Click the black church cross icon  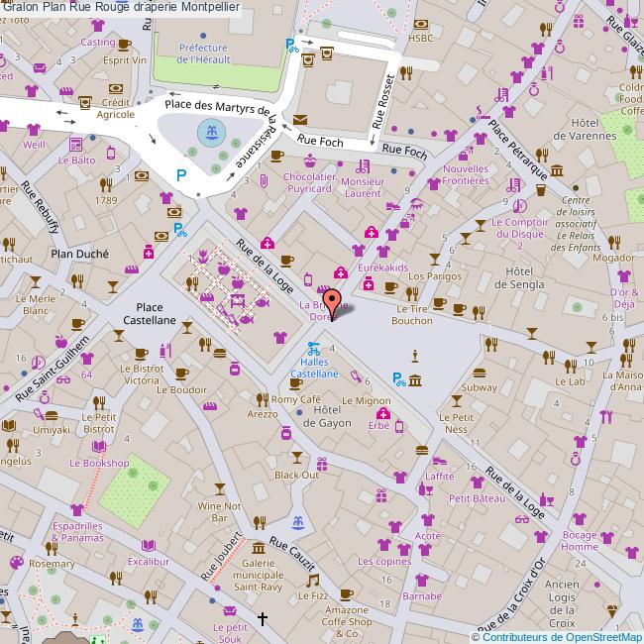coord(263,619)
